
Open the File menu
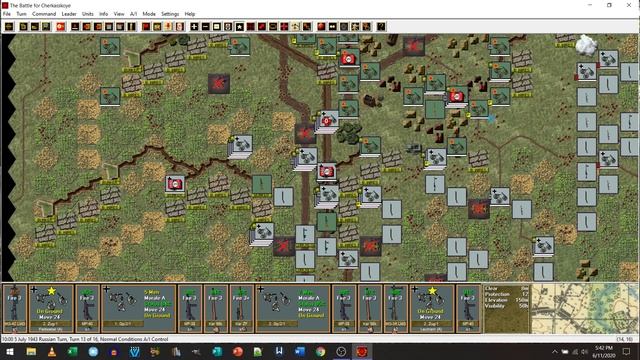point(7,14)
